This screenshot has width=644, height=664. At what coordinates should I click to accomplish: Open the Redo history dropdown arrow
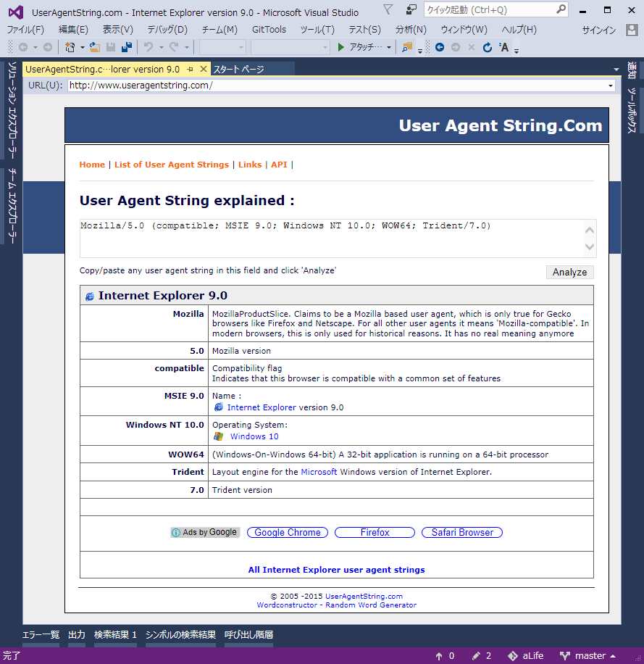[187, 47]
